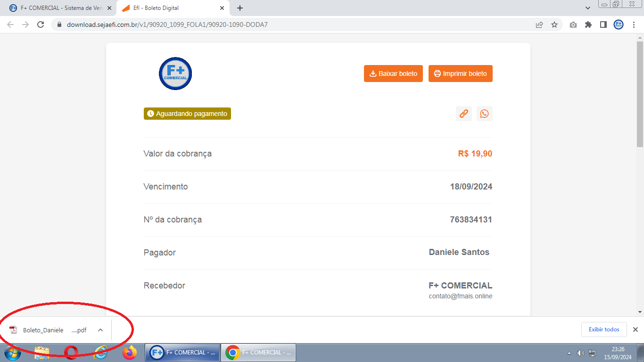Click Exibir todos downloads button
Viewport: 644px width, 362px height.
[604, 329]
